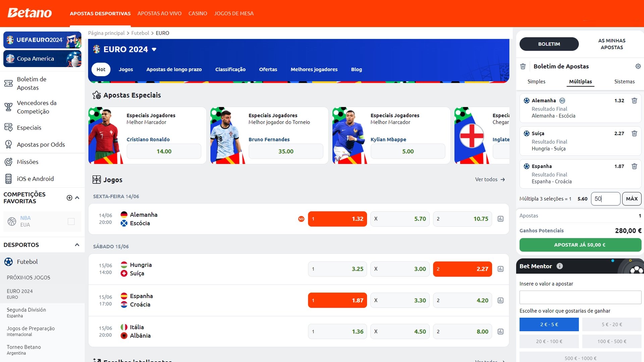Click the Missões sidebar icon
644x362 pixels.
pyautogui.click(x=8, y=162)
